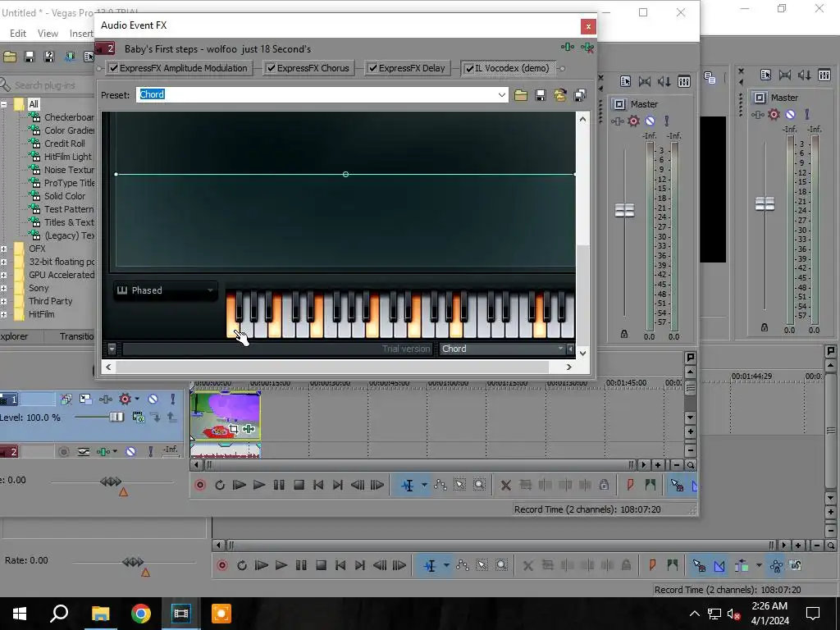
Task: Click Stop in the front window transport bar
Action: (x=299, y=486)
